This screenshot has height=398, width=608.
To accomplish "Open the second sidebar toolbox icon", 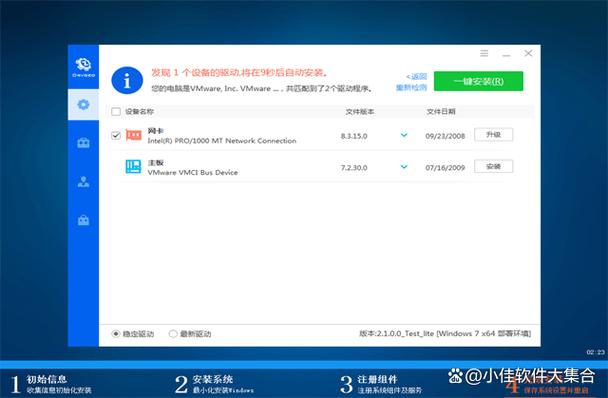I will [83, 143].
